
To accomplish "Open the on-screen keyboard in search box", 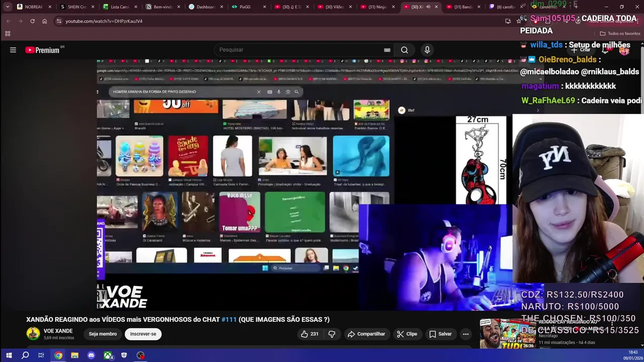I will 387,50.
